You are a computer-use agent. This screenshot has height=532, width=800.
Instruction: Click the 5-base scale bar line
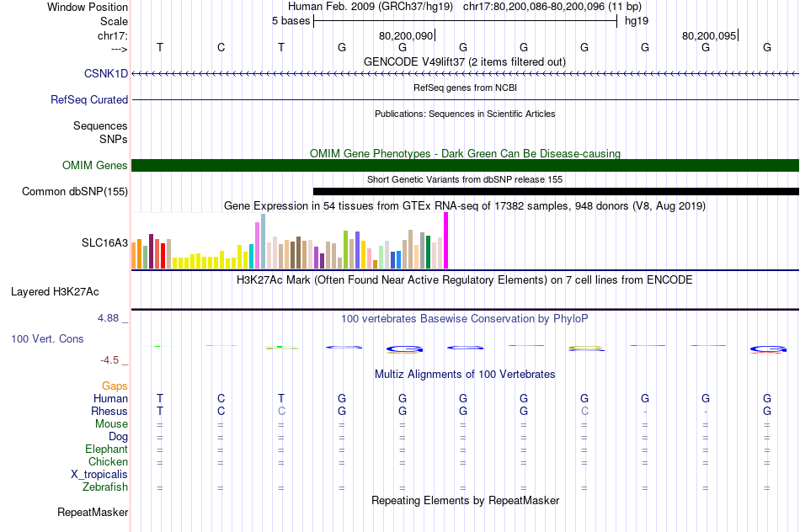coord(466,21)
